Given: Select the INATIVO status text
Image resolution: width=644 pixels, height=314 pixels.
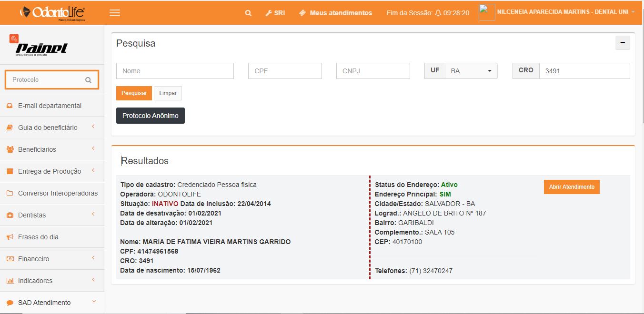Looking at the screenshot, I should click(165, 204).
